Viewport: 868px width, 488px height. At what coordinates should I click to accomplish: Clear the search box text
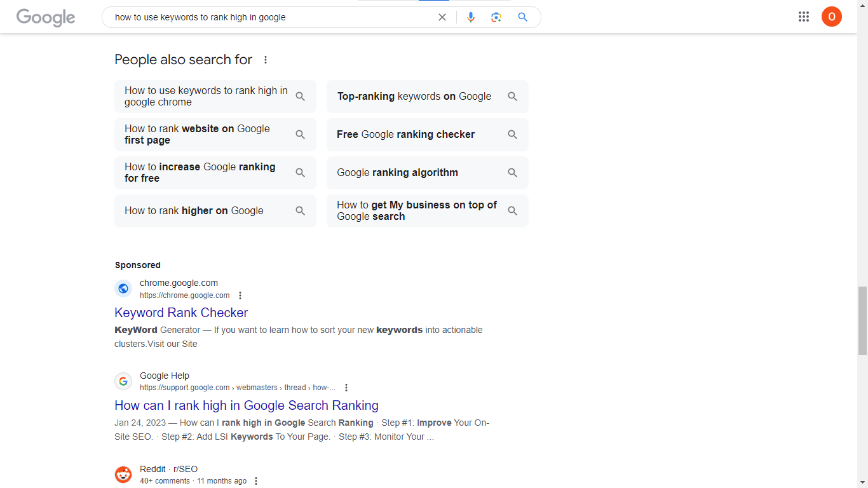point(442,17)
